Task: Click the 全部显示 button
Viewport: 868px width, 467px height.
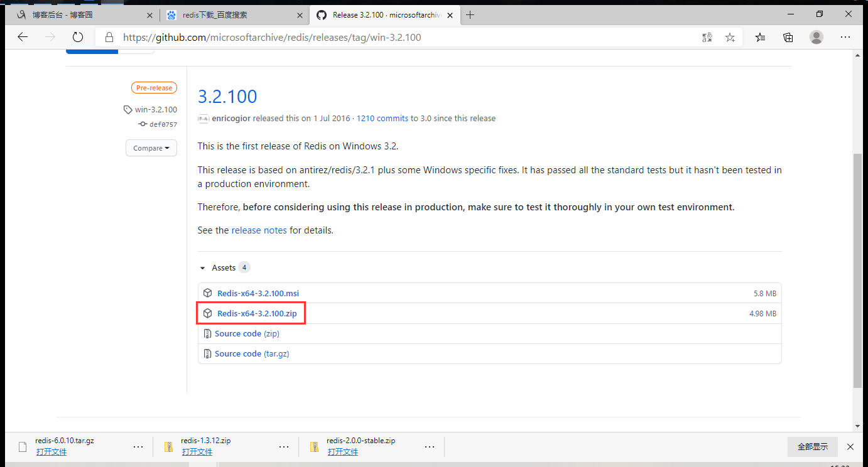Action: pos(813,447)
